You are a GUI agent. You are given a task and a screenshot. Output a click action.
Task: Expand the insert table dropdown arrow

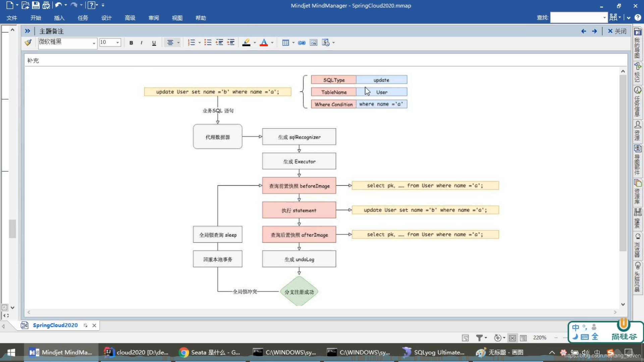point(293,43)
